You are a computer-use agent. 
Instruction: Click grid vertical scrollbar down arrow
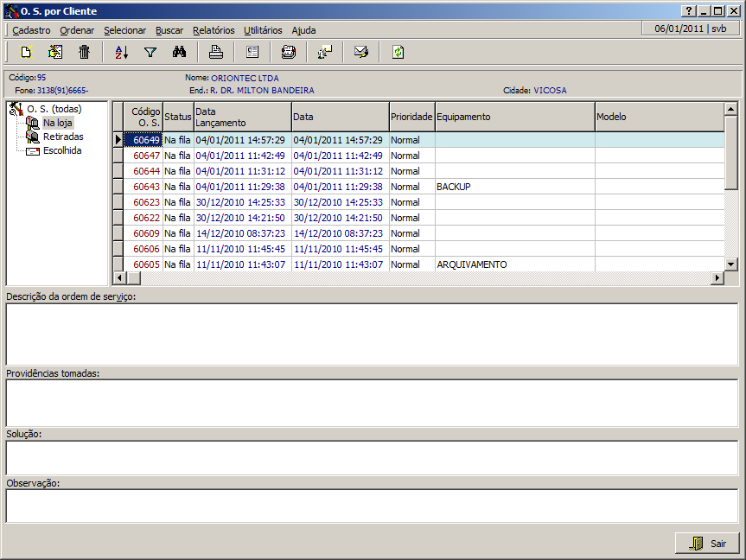tap(730, 264)
